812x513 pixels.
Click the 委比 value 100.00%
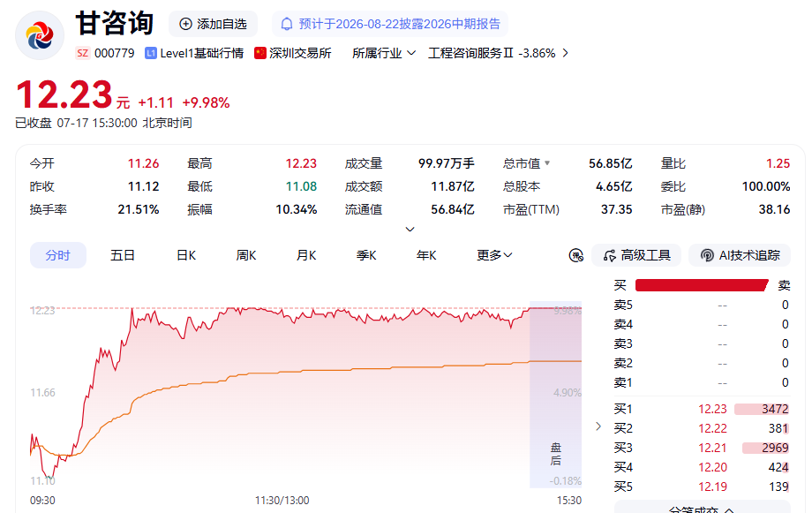pyautogui.click(x=766, y=186)
